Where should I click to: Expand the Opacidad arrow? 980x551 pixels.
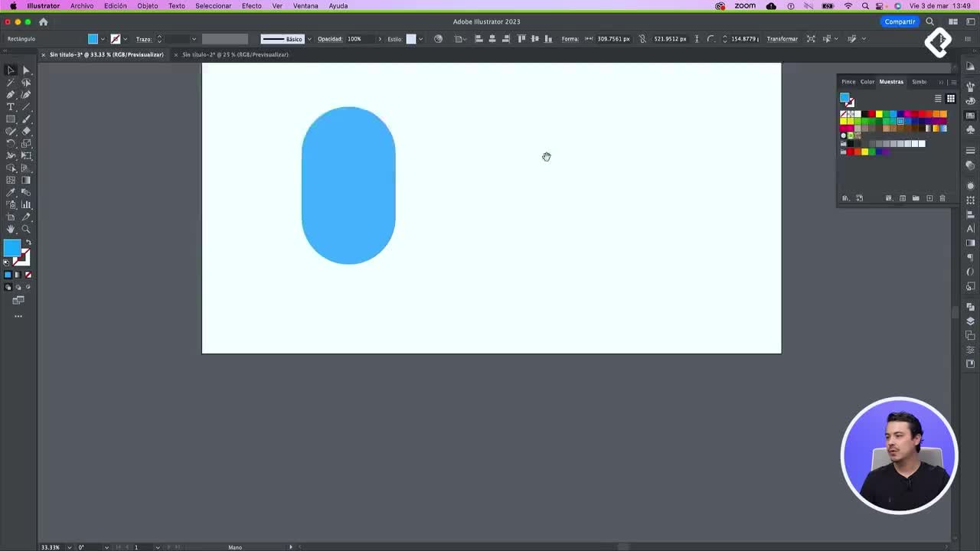click(x=380, y=39)
